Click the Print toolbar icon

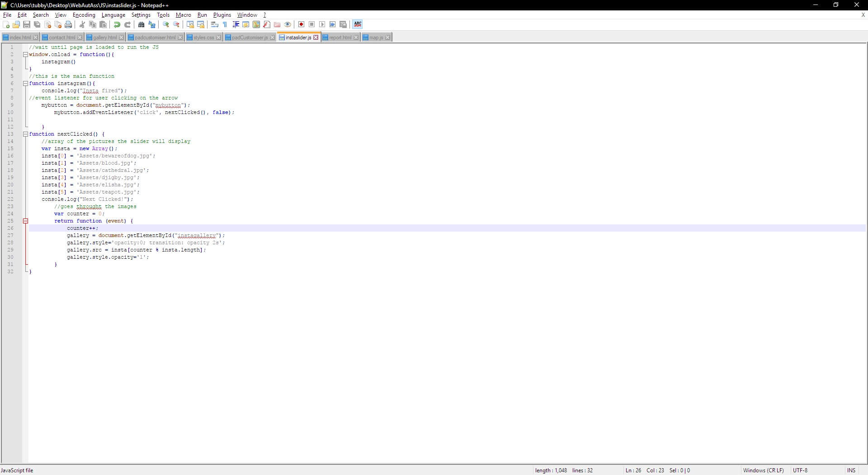(68, 24)
